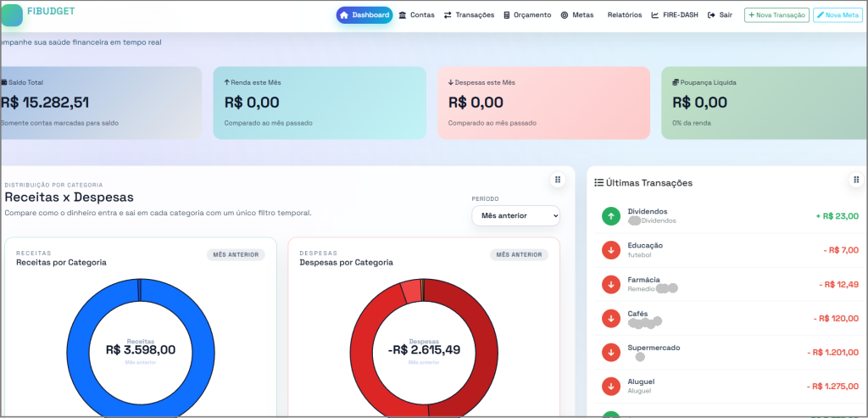Open the Transações page
The image size is (868, 418).
pyautogui.click(x=469, y=15)
